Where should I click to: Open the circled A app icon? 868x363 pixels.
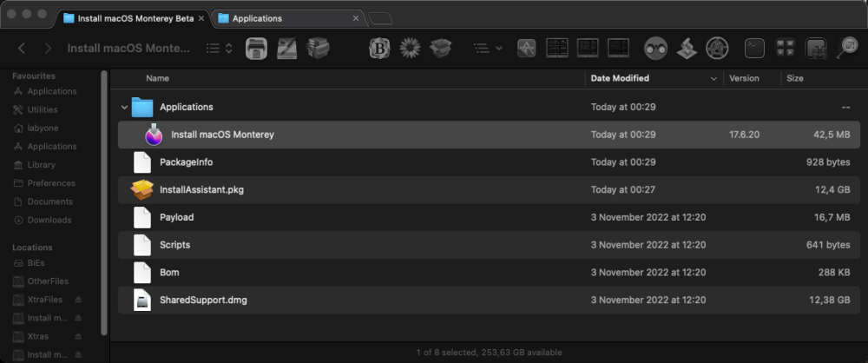click(x=717, y=49)
